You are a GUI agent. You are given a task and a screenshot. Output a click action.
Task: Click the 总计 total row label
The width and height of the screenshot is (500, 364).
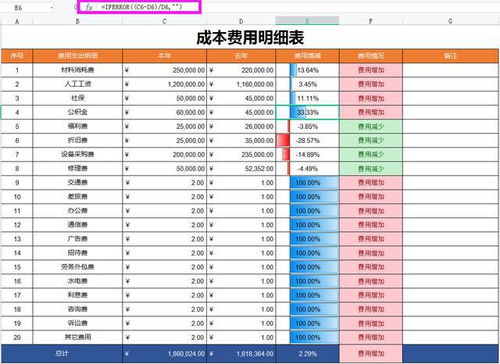point(62,353)
